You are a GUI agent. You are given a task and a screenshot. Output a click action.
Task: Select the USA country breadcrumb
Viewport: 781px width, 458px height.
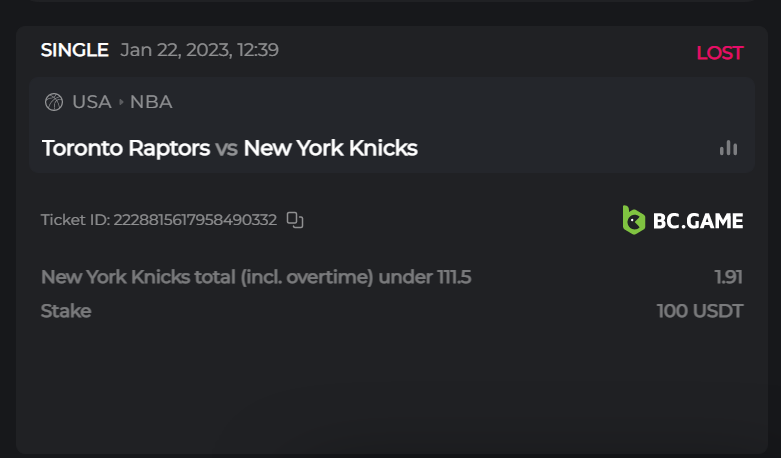pyautogui.click(x=91, y=102)
